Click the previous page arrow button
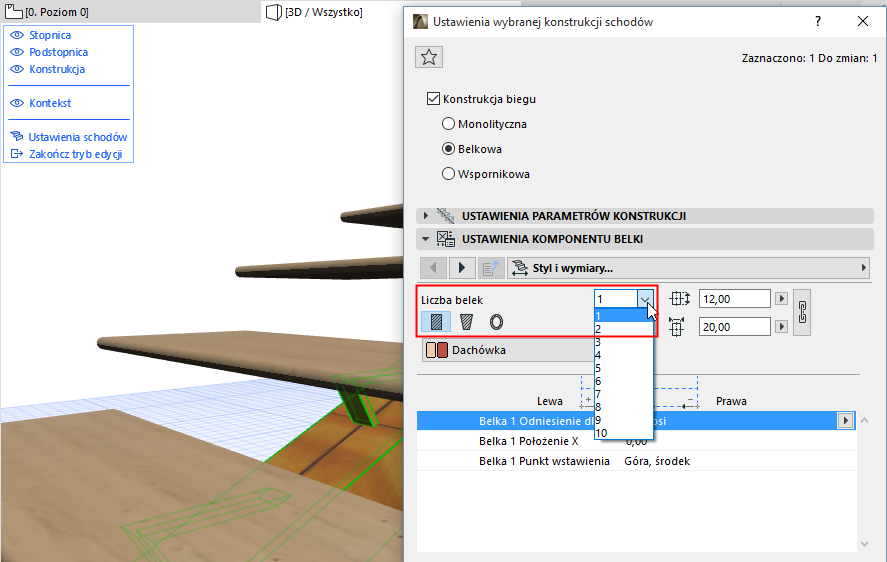Image resolution: width=887 pixels, height=562 pixels. click(x=433, y=268)
